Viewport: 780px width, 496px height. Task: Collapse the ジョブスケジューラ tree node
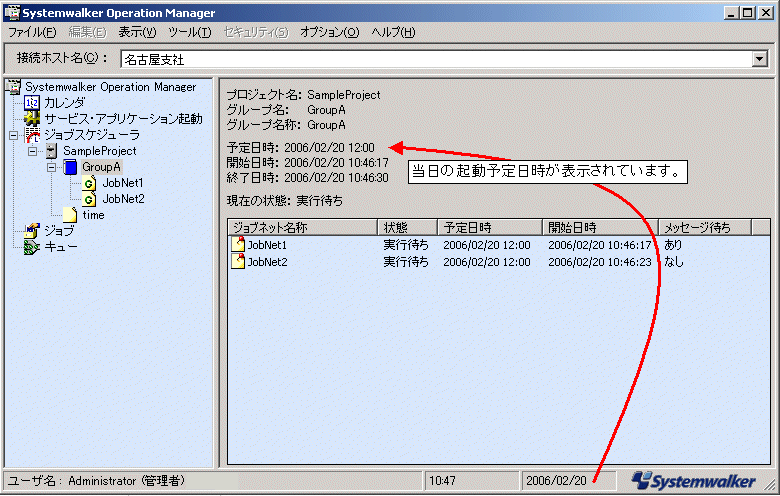[13, 135]
